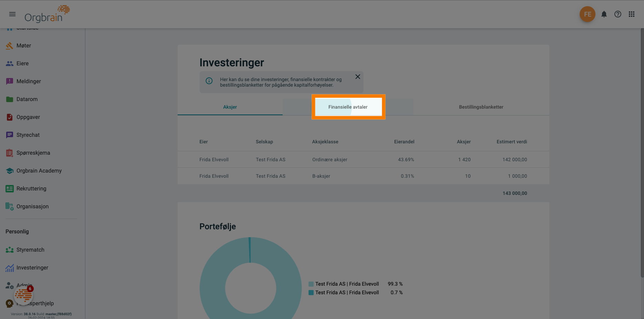
Task: Click the 99.3 % legend color swatch
Action: pyautogui.click(x=311, y=284)
